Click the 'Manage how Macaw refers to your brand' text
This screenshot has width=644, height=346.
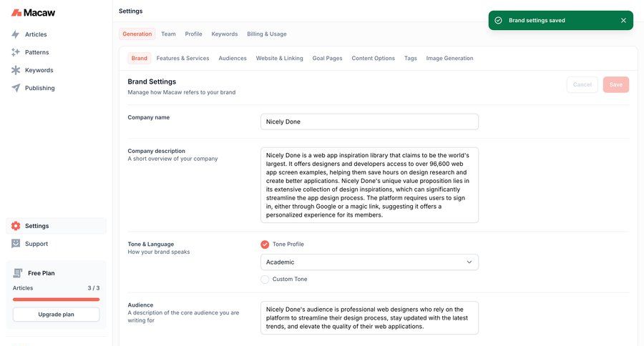[x=182, y=92]
